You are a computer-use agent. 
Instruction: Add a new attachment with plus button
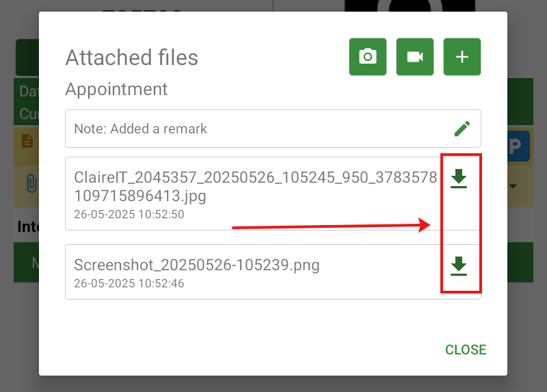pyautogui.click(x=462, y=57)
